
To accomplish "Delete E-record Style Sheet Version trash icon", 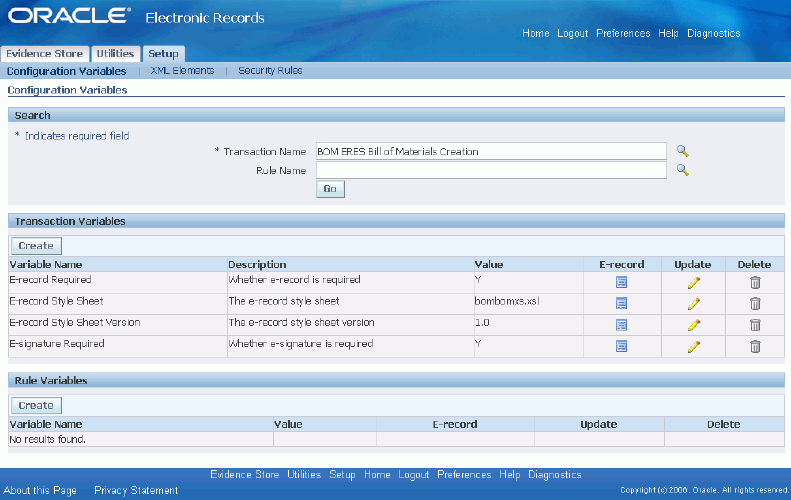I will click(x=755, y=325).
